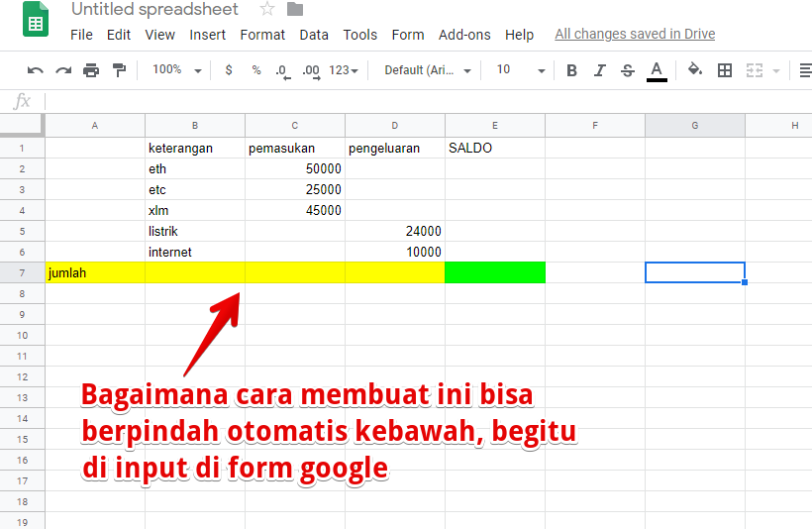This screenshot has width=812, height=529.
Task: Move spreadsheet using the folder icon
Action: click(x=295, y=9)
